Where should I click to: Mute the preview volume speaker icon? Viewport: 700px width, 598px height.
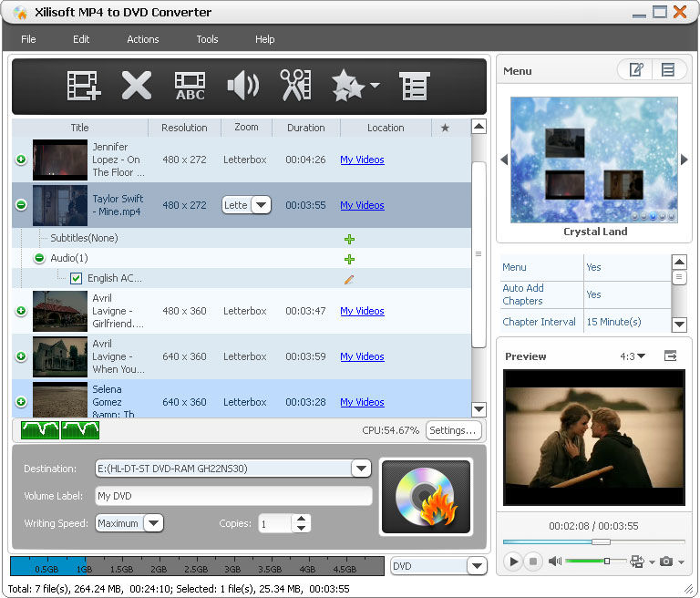[x=554, y=561]
